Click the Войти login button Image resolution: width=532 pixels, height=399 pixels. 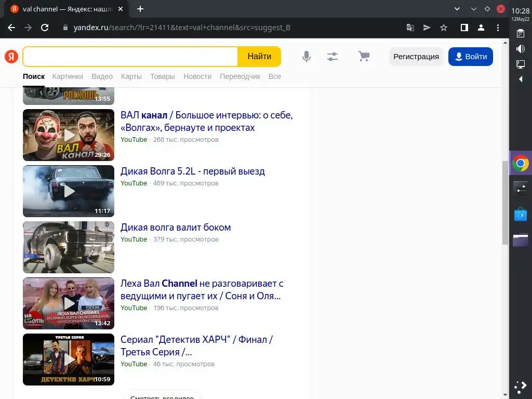click(471, 57)
